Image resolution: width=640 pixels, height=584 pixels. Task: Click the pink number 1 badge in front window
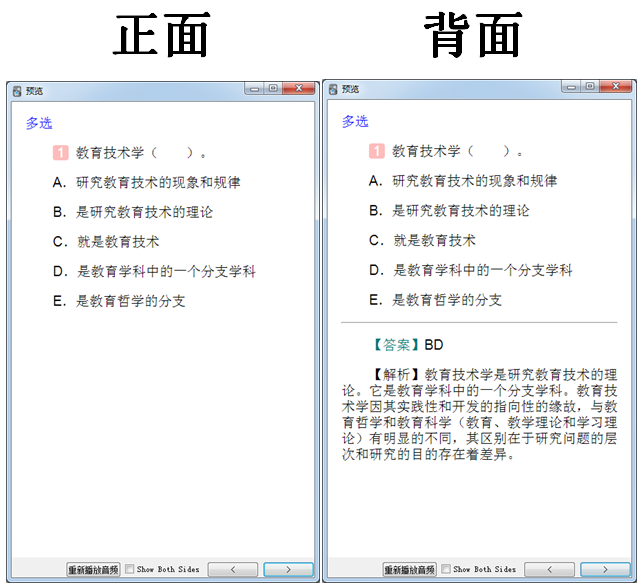tap(60, 153)
